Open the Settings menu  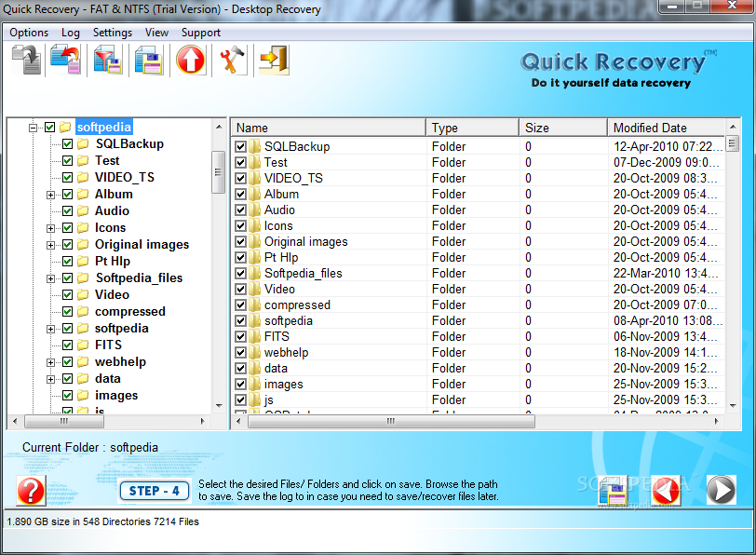tap(113, 33)
